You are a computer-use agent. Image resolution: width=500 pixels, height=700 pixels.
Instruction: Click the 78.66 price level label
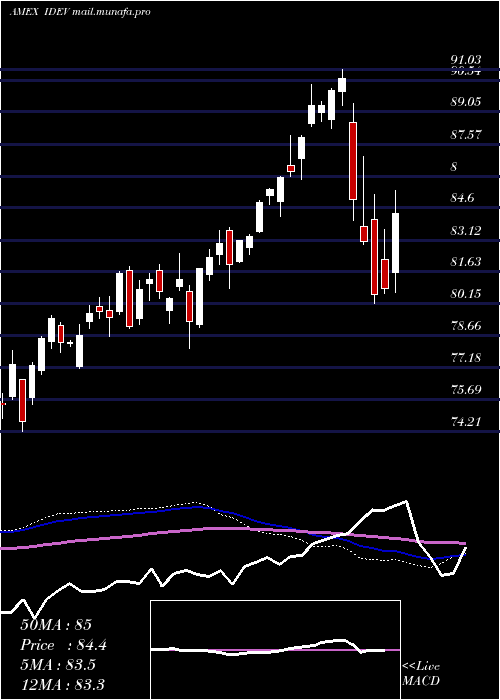coord(466,325)
